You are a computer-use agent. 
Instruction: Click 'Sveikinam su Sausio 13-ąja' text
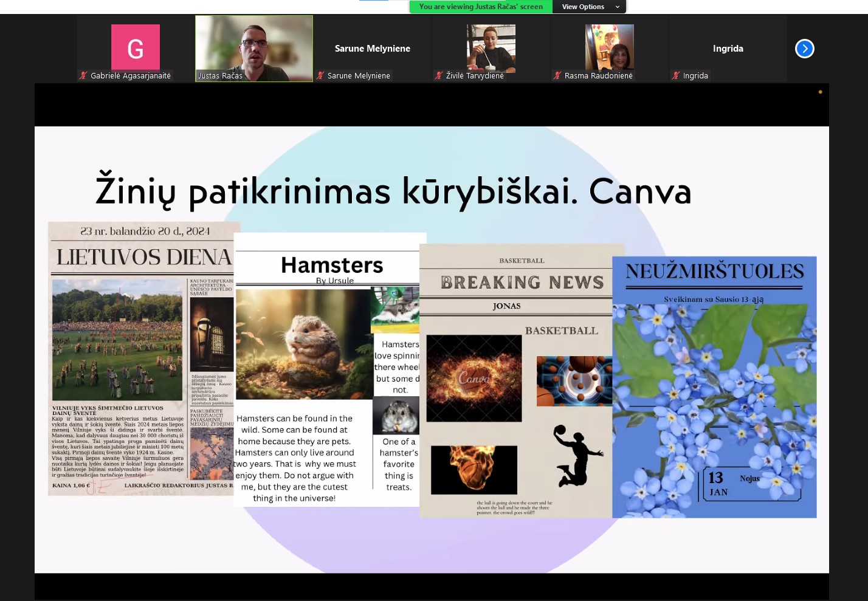point(714,299)
